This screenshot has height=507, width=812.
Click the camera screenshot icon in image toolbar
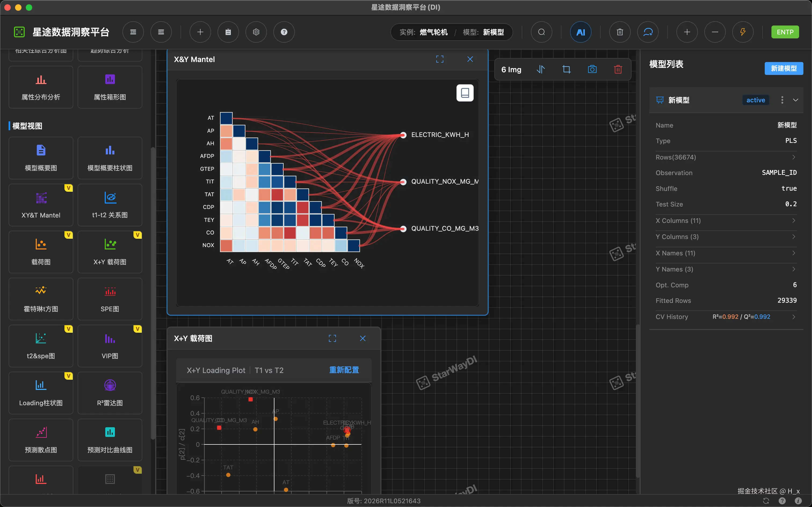(x=592, y=69)
